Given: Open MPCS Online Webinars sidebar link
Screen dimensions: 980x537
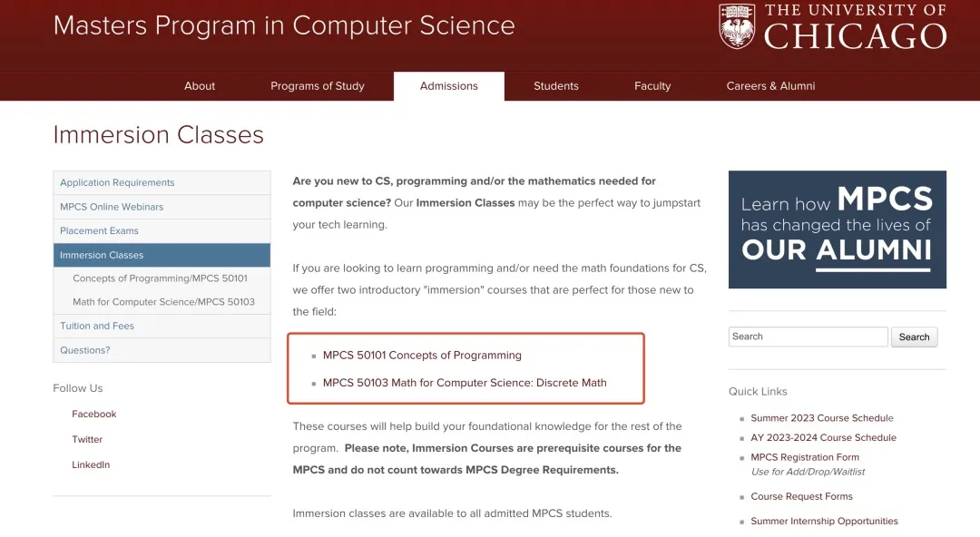Looking at the screenshot, I should click(x=112, y=207).
